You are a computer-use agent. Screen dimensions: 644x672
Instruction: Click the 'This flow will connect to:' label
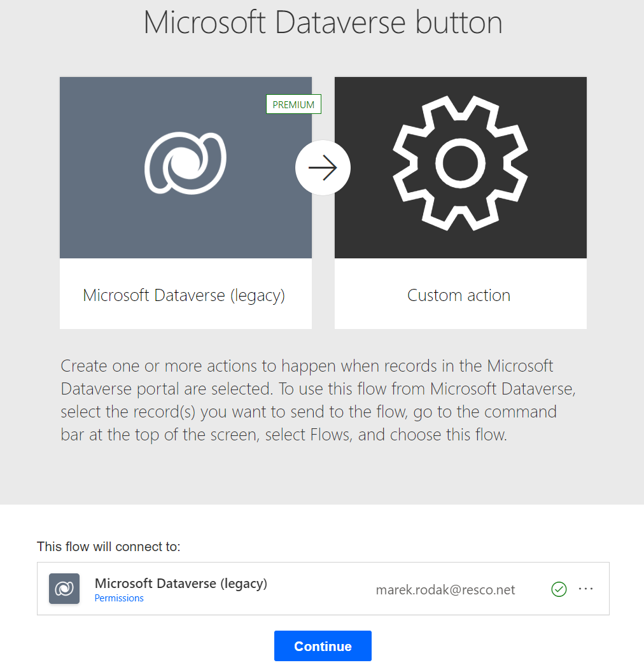(109, 547)
